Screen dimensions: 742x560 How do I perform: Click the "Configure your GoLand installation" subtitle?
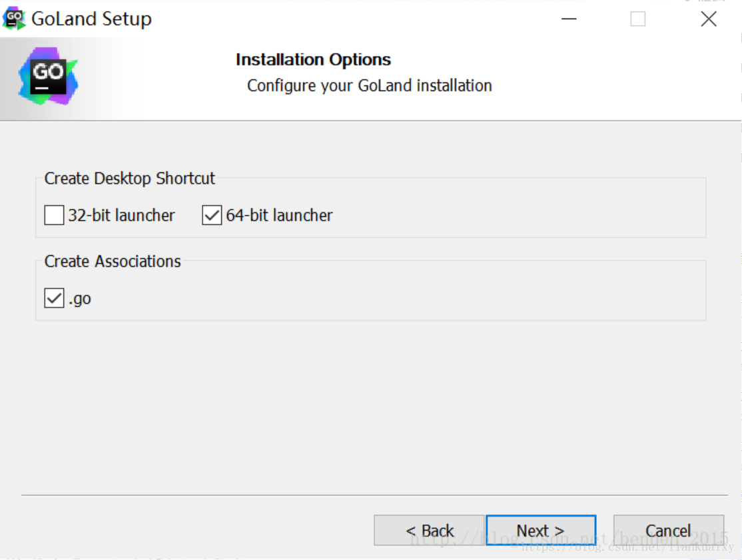pos(369,86)
